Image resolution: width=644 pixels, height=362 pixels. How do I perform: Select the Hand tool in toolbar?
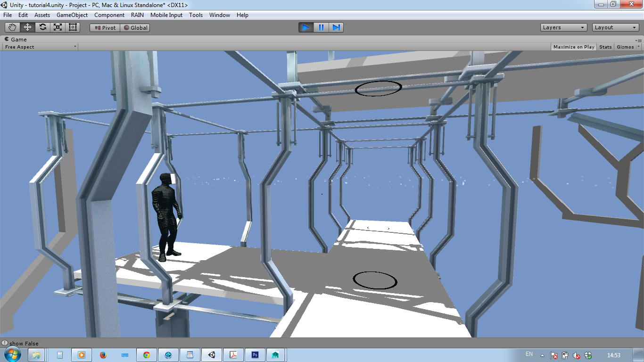(x=12, y=27)
